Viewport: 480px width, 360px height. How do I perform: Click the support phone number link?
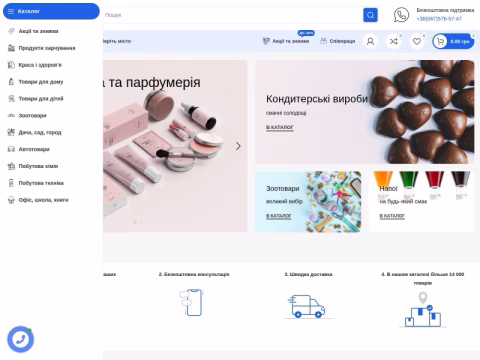439,19
